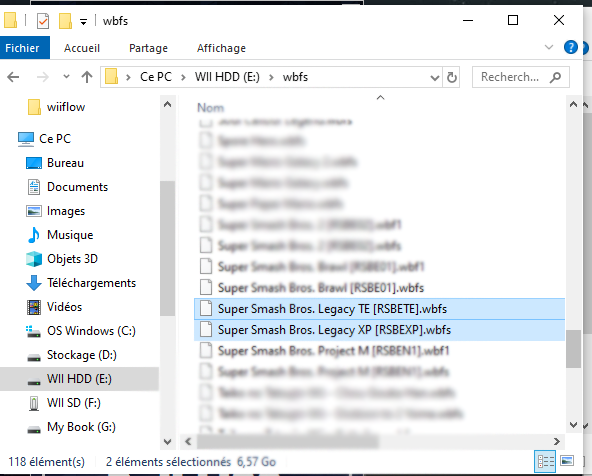Click the Vidéos film strip icon
Screen dimensions: 592x476
point(34,307)
